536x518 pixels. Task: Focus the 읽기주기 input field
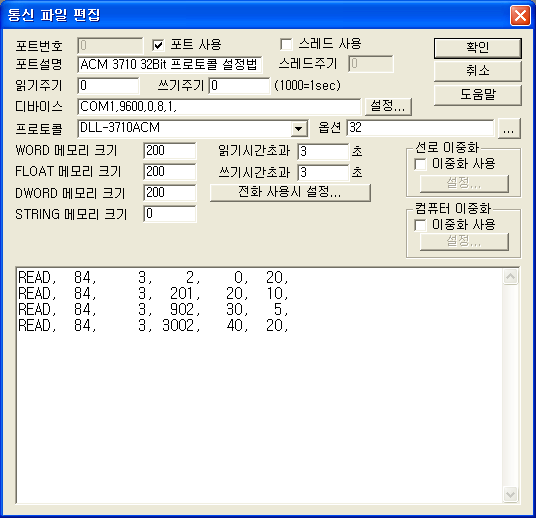tap(108, 86)
